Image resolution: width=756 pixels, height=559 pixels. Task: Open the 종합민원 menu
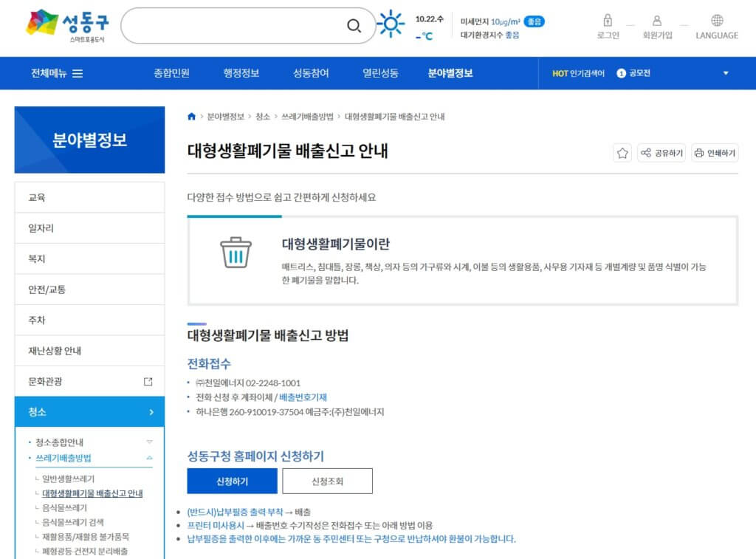pos(171,73)
